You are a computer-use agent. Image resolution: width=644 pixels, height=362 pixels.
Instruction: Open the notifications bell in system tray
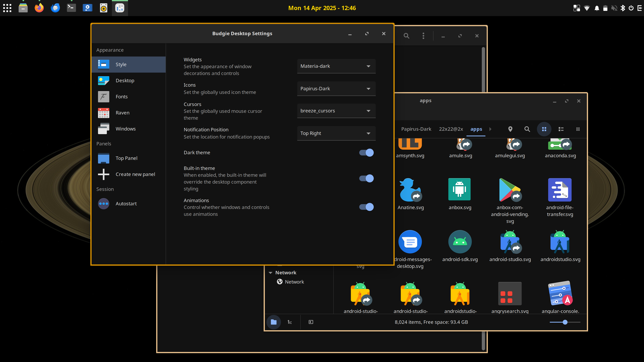click(x=597, y=8)
